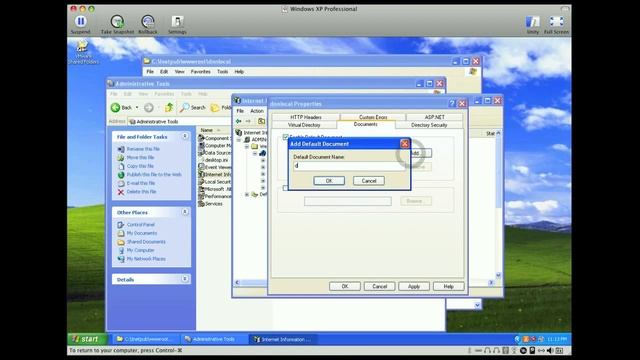Collapse File and Folder Tasks panel
Screen dimensions: 640x360
[x=185, y=136]
